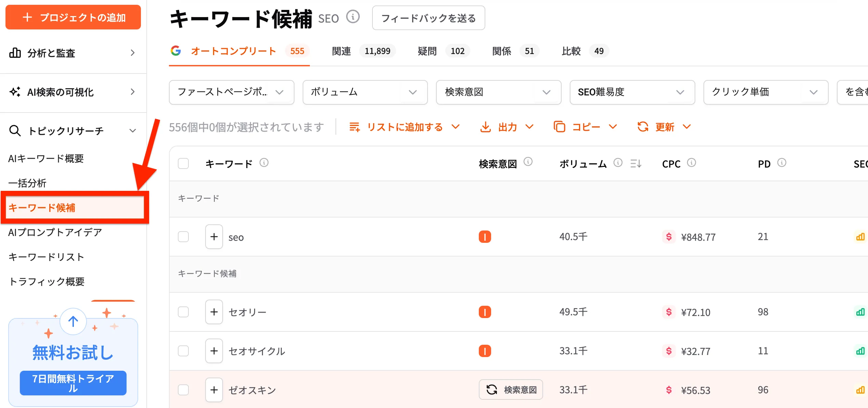The height and width of the screenshot is (408, 868).
Task: Switch to the 疑問 tab
Action: 444,51
